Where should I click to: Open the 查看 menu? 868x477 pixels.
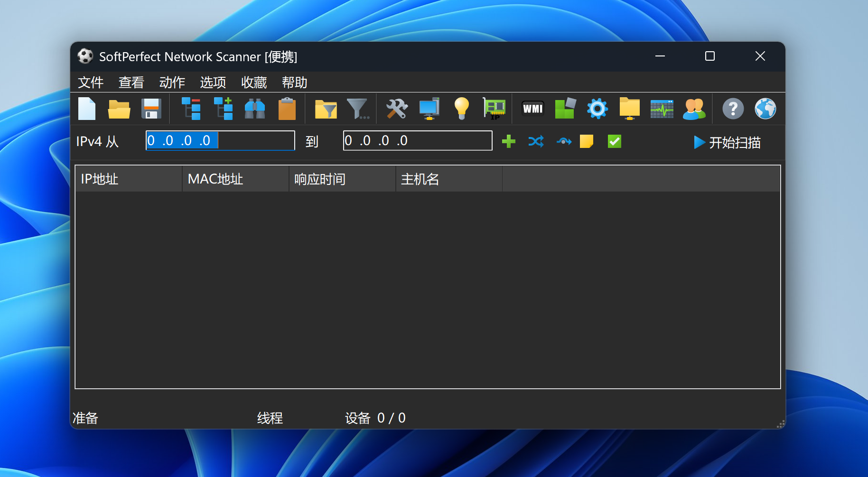tap(131, 83)
